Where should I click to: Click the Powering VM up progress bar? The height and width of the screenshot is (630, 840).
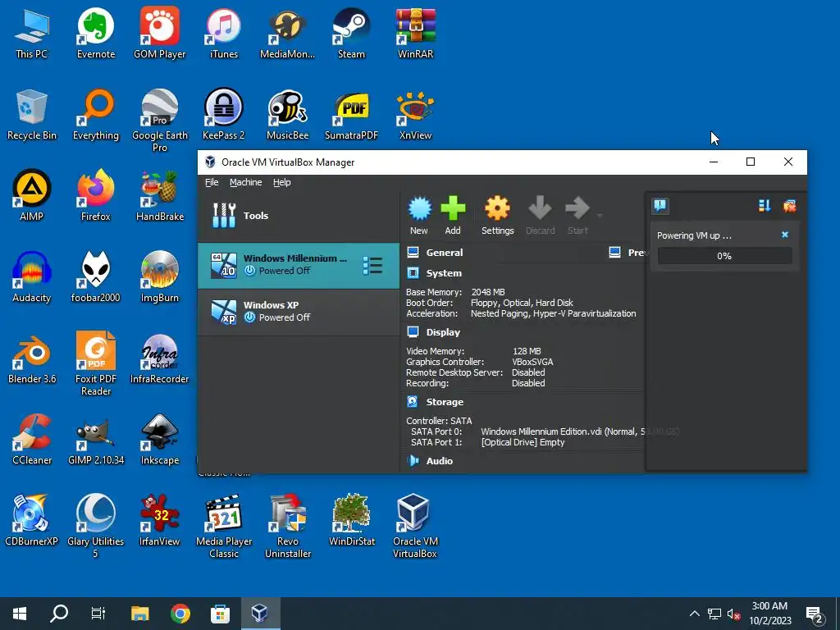pos(724,256)
